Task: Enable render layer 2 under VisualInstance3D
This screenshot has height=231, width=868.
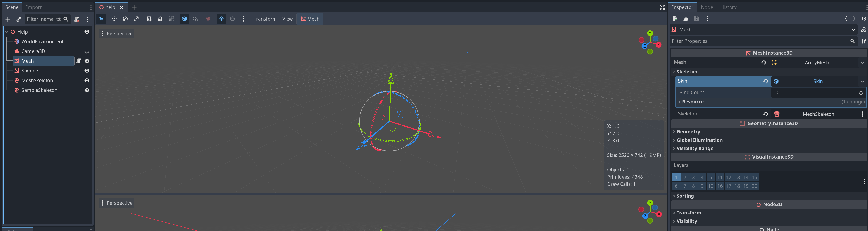Action: (x=685, y=177)
